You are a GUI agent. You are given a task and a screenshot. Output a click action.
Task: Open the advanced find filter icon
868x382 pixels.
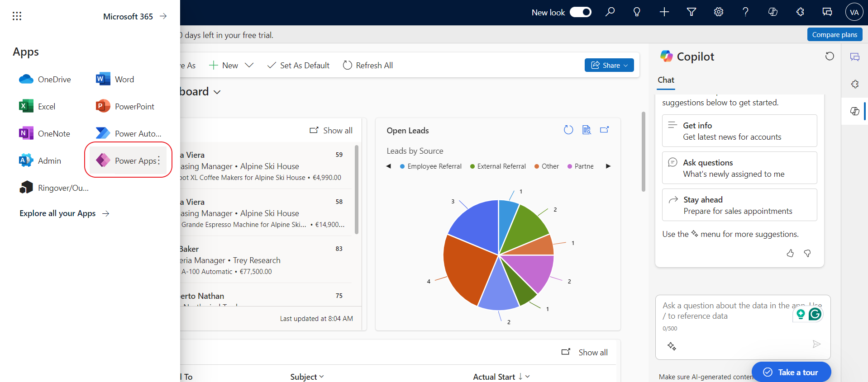coord(692,12)
